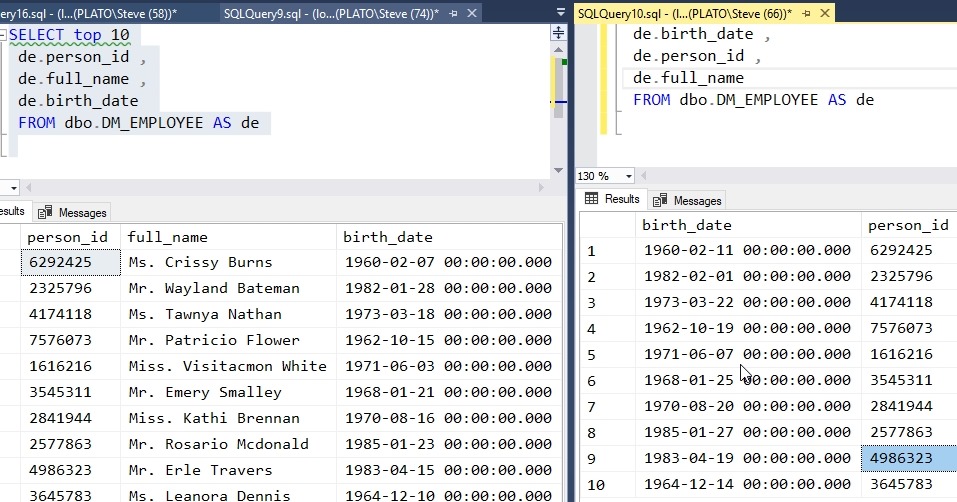Click the birth_date column header in right grid
957x502 pixels.
pyautogui.click(x=687, y=225)
